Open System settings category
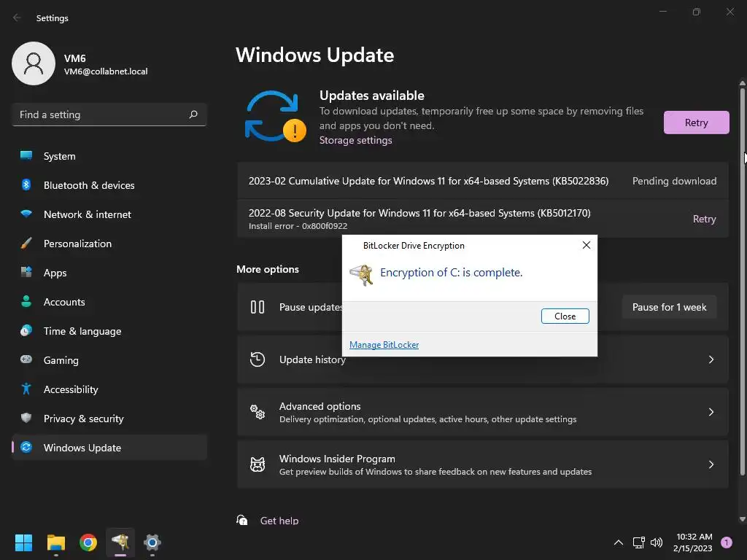Viewport: 747px width, 560px height. [x=109, y=156]
